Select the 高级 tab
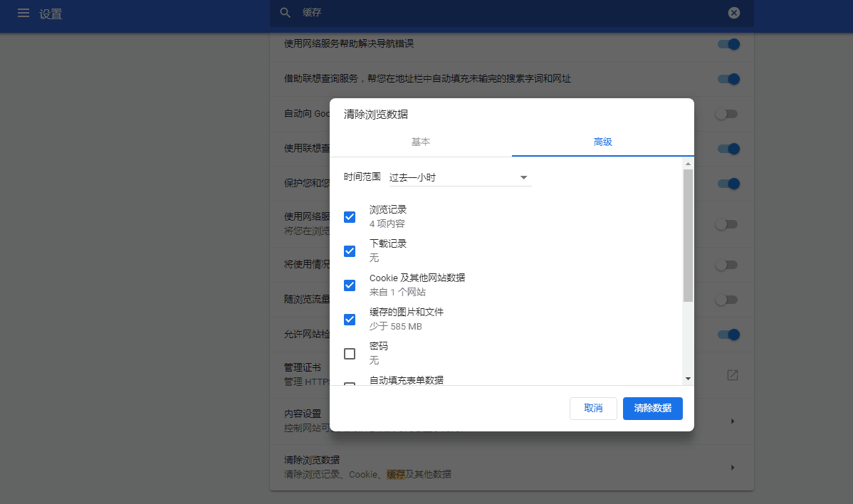Image resolution: width=853 pixels, height=504 pixels. point(602,142)
